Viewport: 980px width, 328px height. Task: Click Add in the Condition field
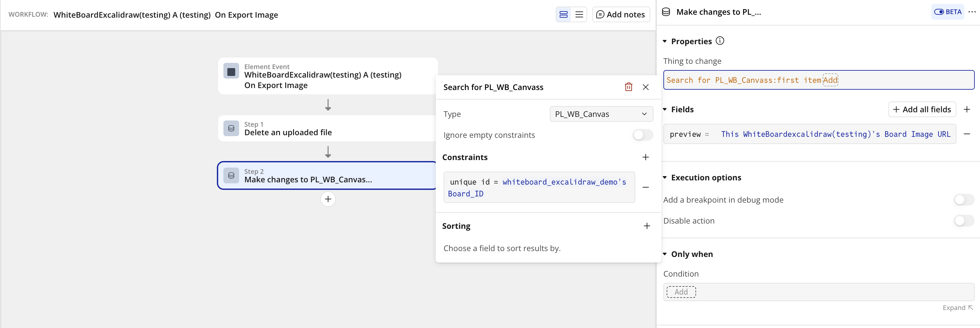(x=681, y=292)
